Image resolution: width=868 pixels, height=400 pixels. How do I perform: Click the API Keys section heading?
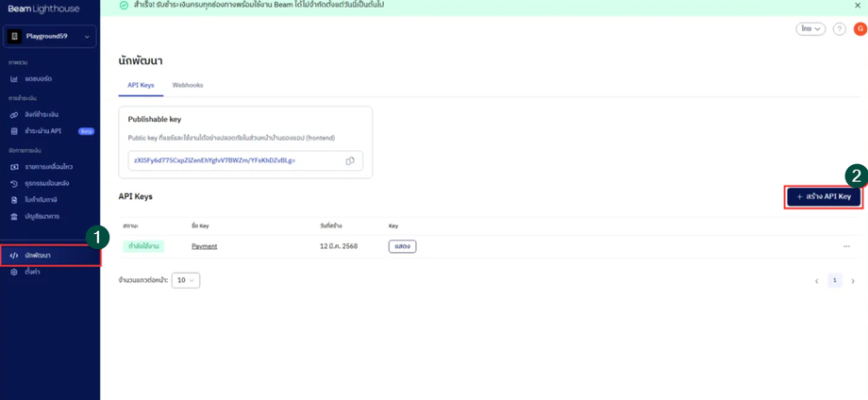click(x=135, y=196)
